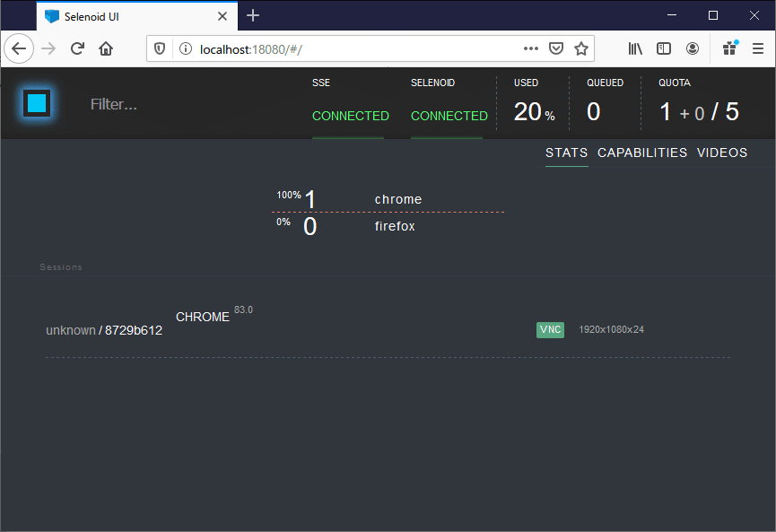Click the QUOTA 1 + 0 / 5 value

pyautogui.click(x=699, y=112)
